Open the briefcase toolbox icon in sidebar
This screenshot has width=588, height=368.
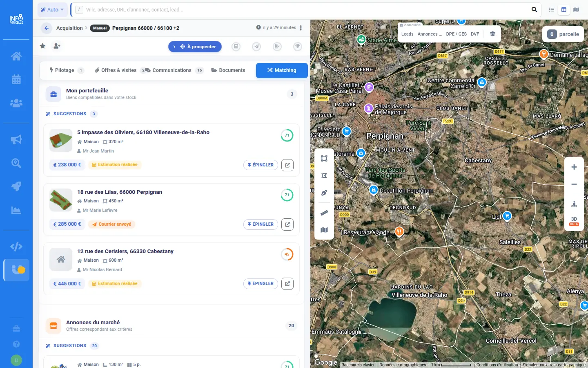16,328
